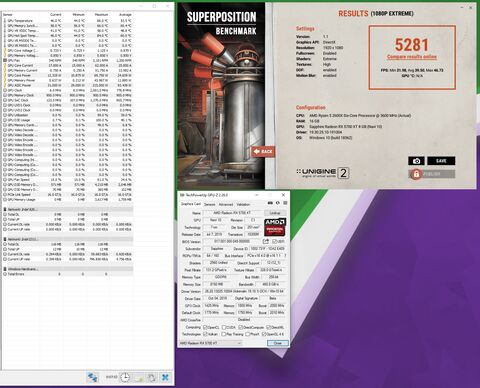Open the Compare results online link
Screen dimensions: 480x388
412,57
